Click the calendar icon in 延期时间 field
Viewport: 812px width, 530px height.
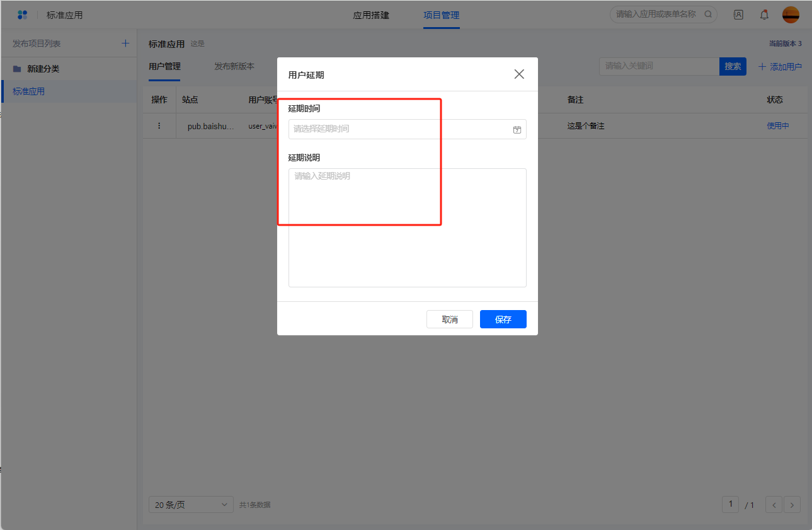pyautogui.click(x=517, y=129)
